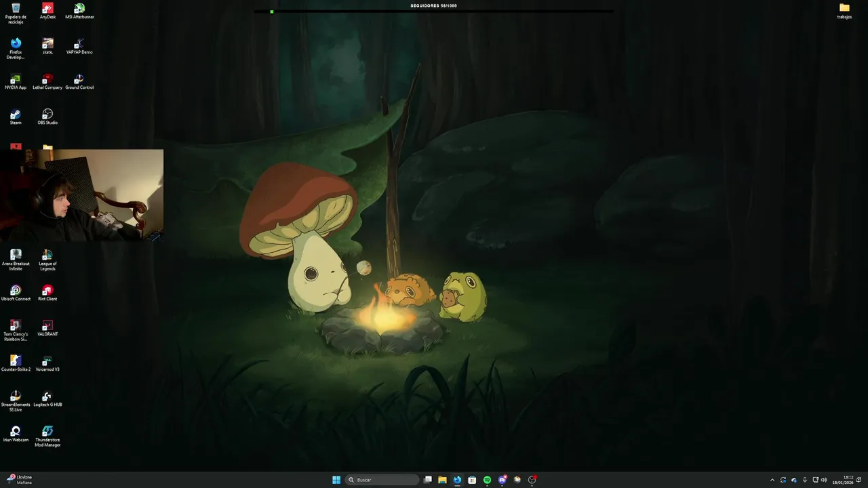Select the Counter-Strike 2 shortcut

tap(16, 363)
